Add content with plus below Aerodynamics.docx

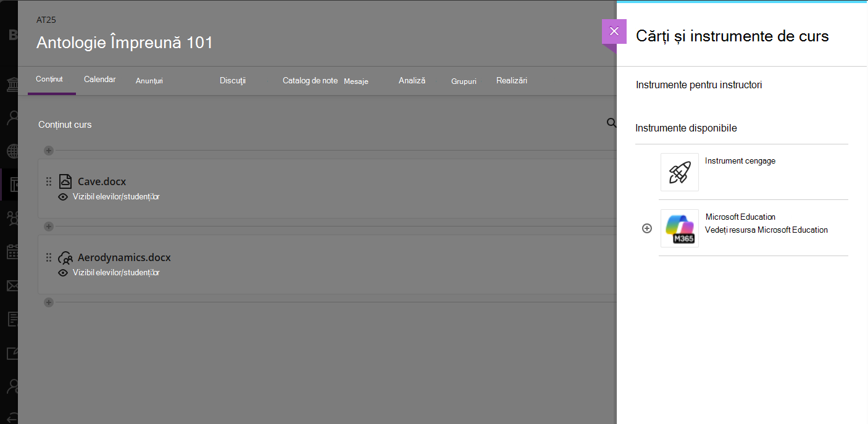click(49, 302)
